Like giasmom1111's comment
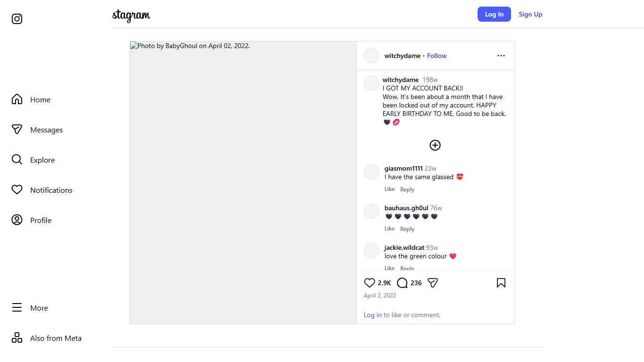 [389, 189]
